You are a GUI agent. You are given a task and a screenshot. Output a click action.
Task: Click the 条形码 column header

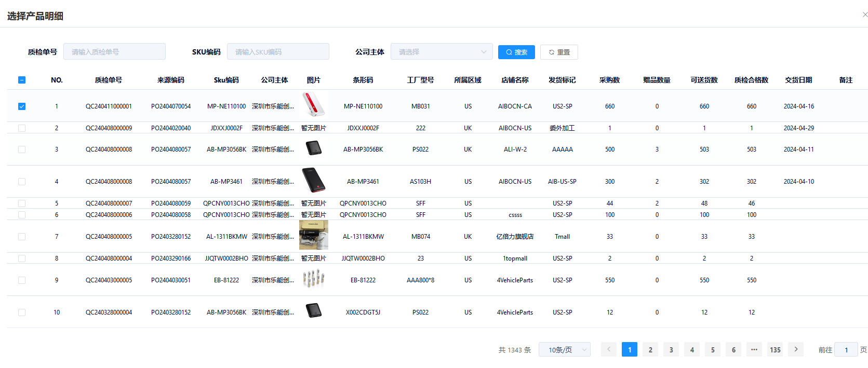point(363,80)
